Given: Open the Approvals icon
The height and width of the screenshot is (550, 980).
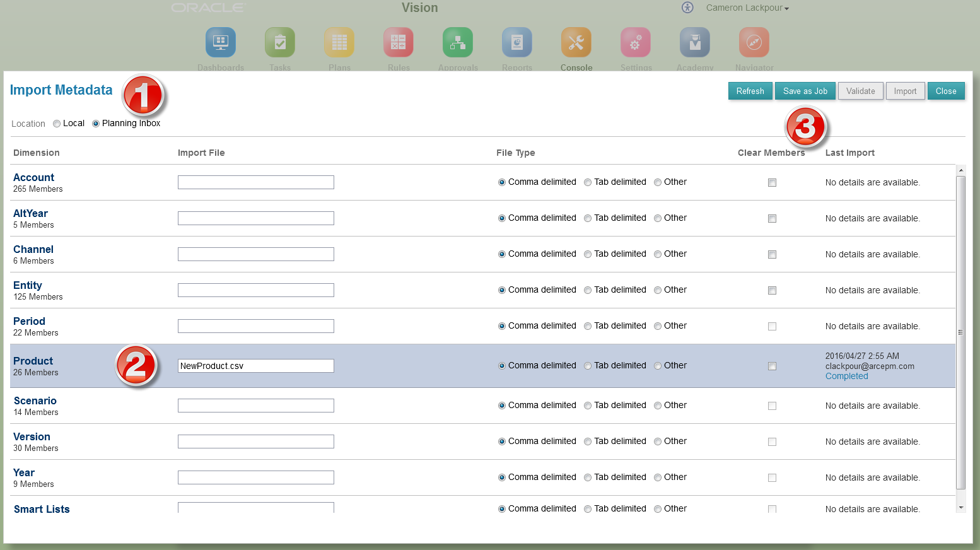Looking at the screenshot, I should [458, 42].
